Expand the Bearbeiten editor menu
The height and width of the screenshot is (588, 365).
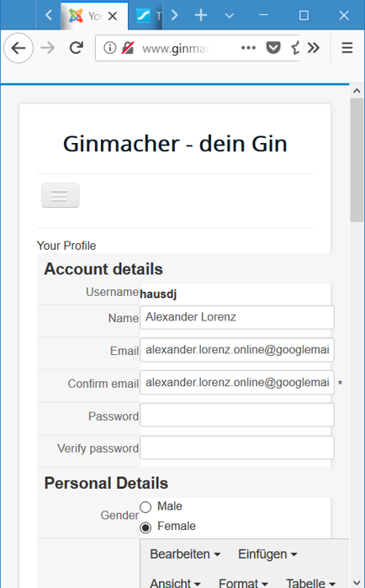click(185, 554)
